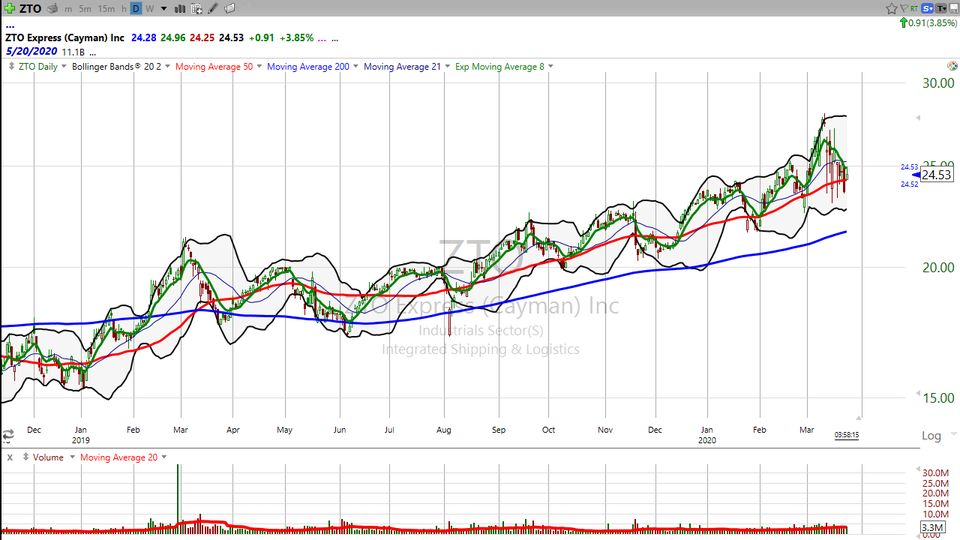This screenshot has width=960, height=540.
Task: Select the Daily (D) timeframe button
Action: tap(135, 9)
